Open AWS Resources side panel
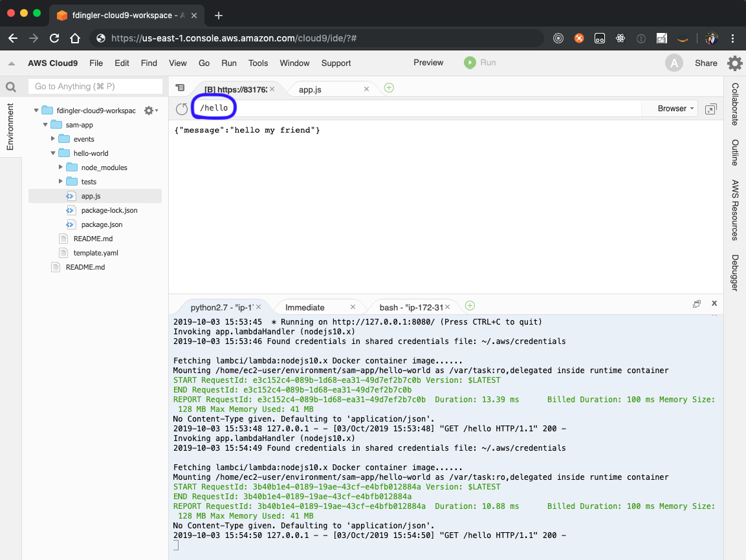Screen dimensions: 746x560 click(x=735, y=210)
